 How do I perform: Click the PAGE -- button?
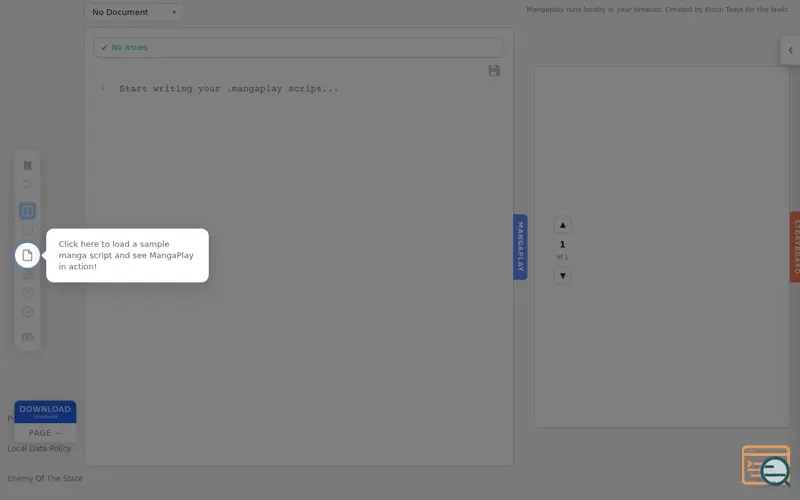(45, 433)
